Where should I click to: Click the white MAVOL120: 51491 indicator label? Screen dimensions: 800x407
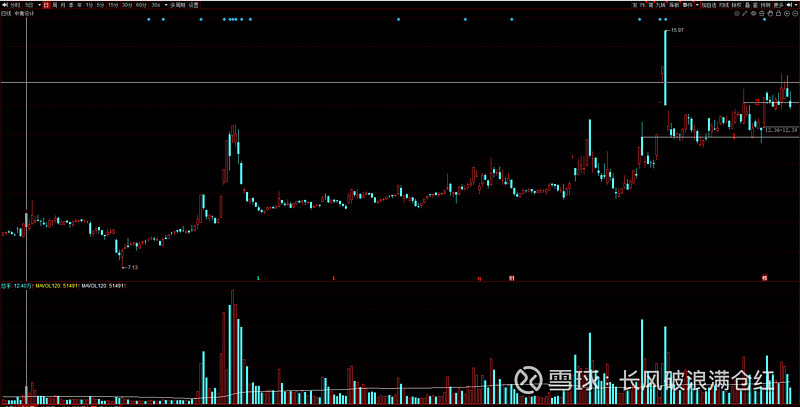point(104,286)
